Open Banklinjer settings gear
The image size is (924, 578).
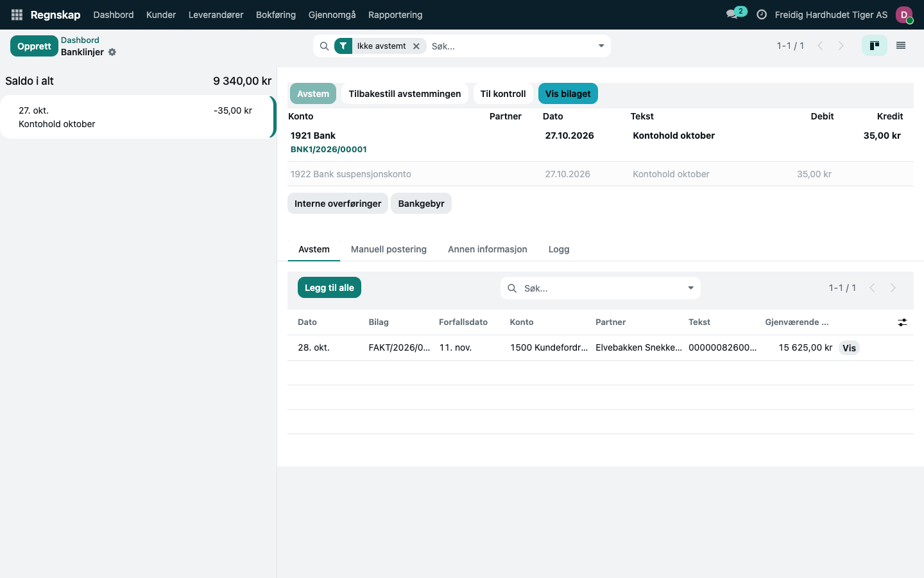(112, 52)
